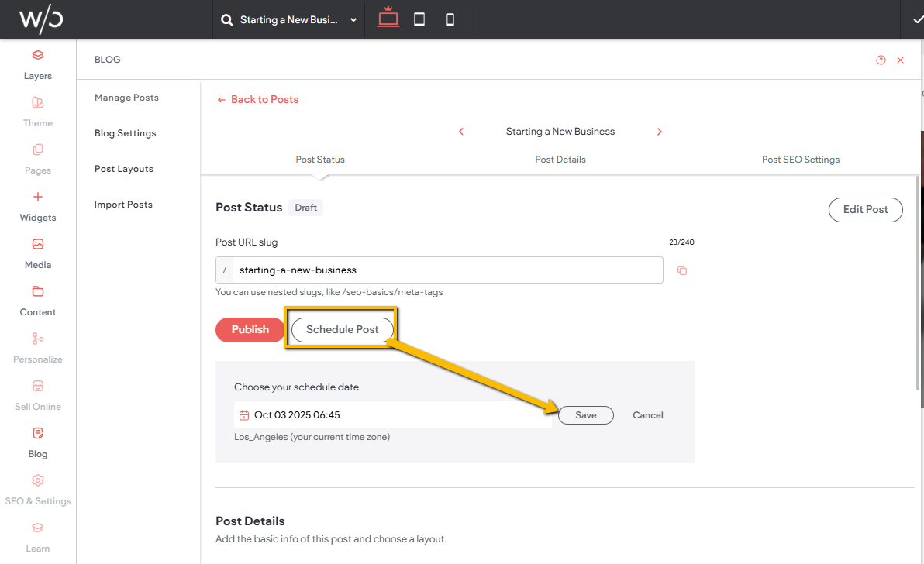Open Manage Posts section

(x=126, y=98)
